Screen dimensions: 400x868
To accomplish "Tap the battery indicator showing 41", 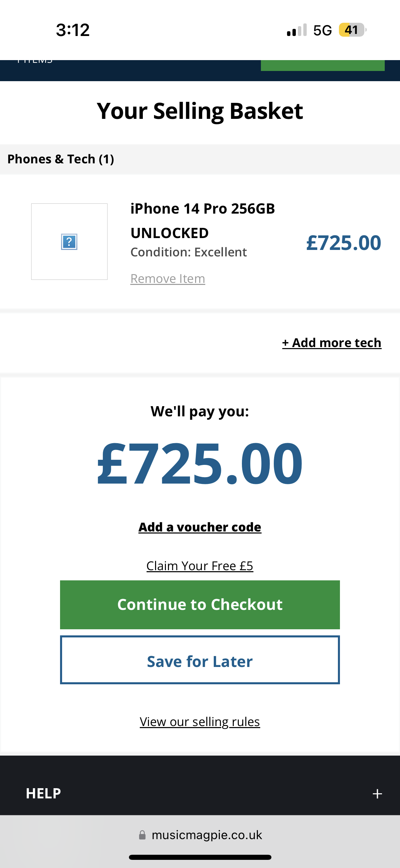I will pyautogui.click(x=352, y=30).
